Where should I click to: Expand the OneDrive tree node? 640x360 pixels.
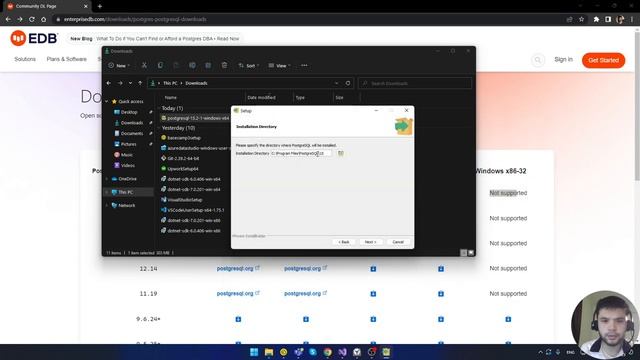coord(107,179)
